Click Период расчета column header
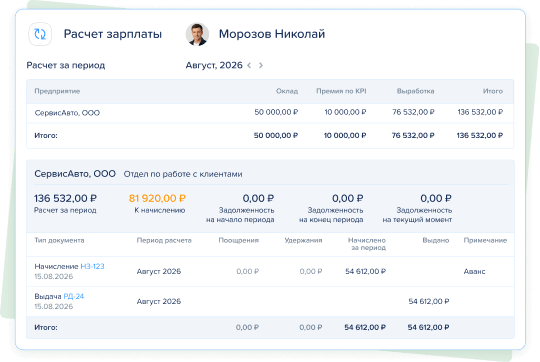The width and height of the screenshot is (540, 362). click(164, 240)
